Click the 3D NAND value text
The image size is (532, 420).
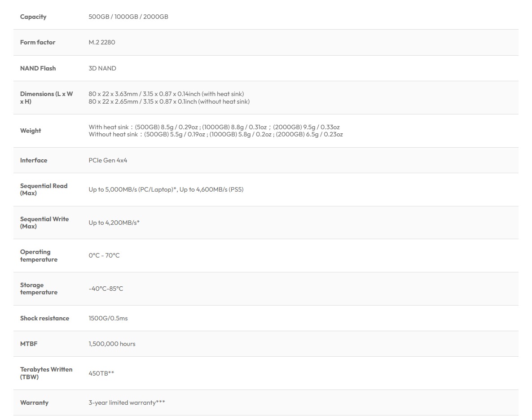(x=102, y=68)
